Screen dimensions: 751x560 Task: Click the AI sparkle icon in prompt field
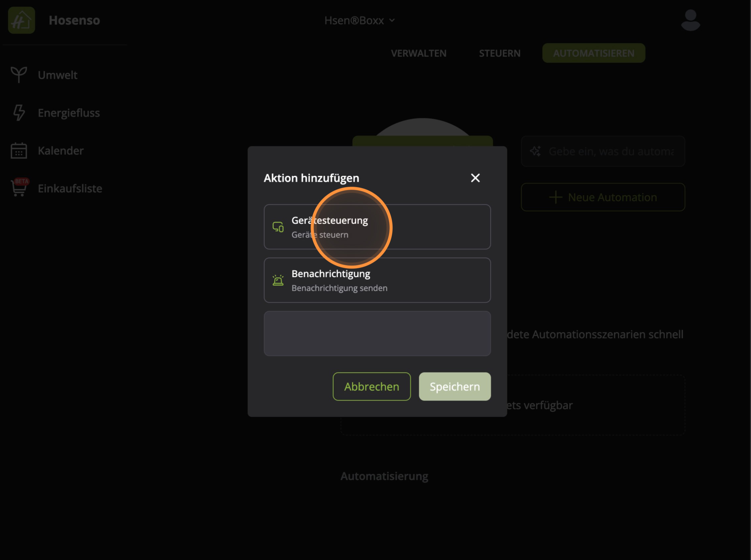pyautogui.click(x=535, y=151)
